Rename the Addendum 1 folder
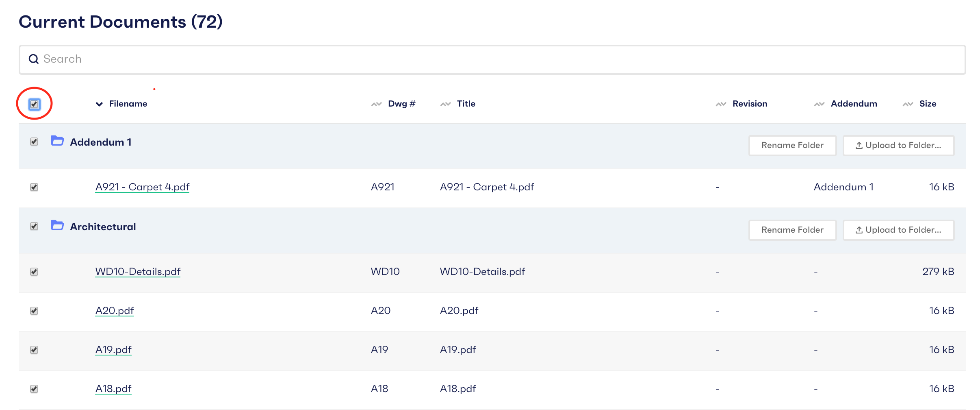Image resolution: width=980 pixels, height=410 pixels. click(792, 145)
